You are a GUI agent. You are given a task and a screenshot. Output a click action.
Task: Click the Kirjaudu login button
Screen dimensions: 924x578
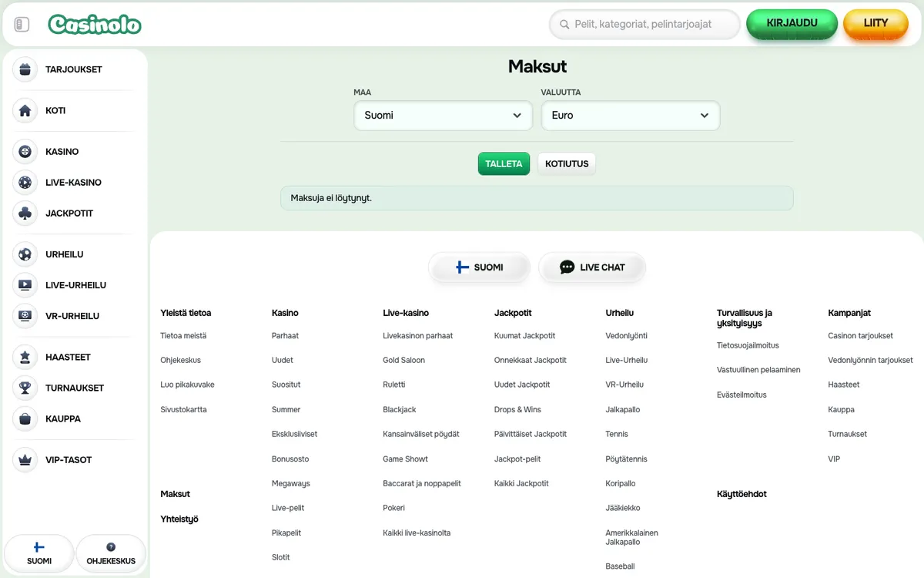click(x=792, y=24)
